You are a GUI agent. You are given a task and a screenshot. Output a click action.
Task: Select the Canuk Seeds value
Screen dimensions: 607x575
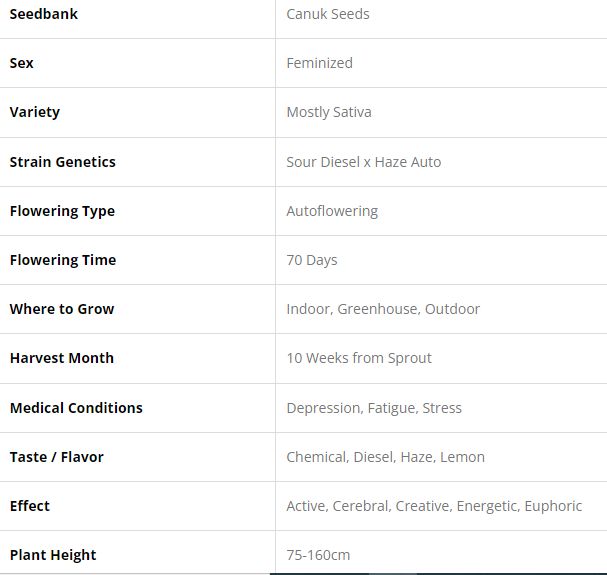[327, 14]
